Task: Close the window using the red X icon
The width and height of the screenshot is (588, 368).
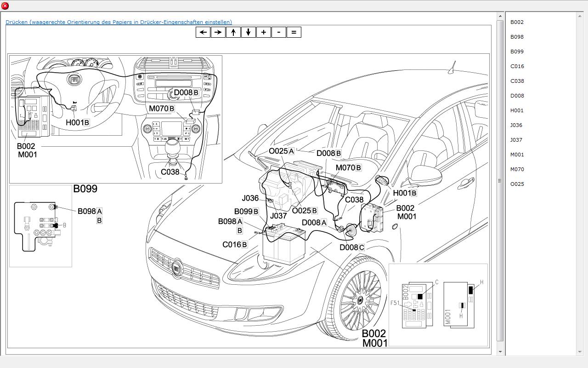Action: (x=5, y=6)
